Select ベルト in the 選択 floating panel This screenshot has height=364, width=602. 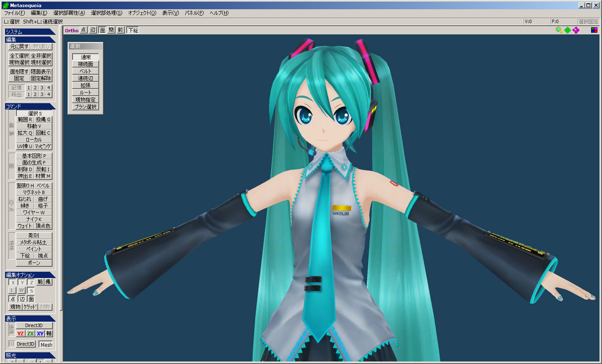(85, 71)
